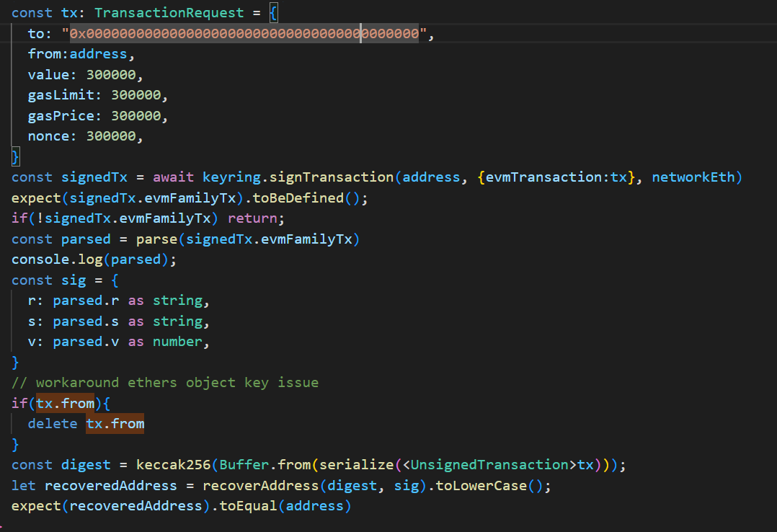
Task: Click 'parsed.r as string' line
Action: [x=118, y=301]
